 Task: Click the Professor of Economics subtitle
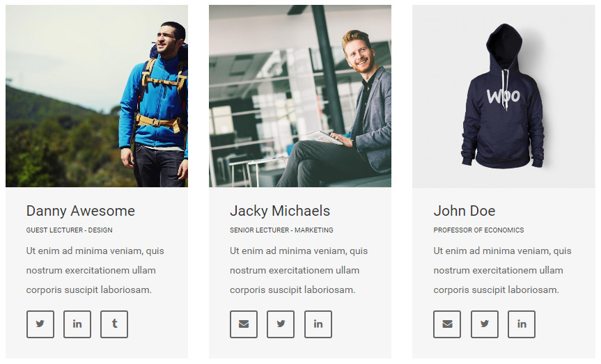(478, 230)
